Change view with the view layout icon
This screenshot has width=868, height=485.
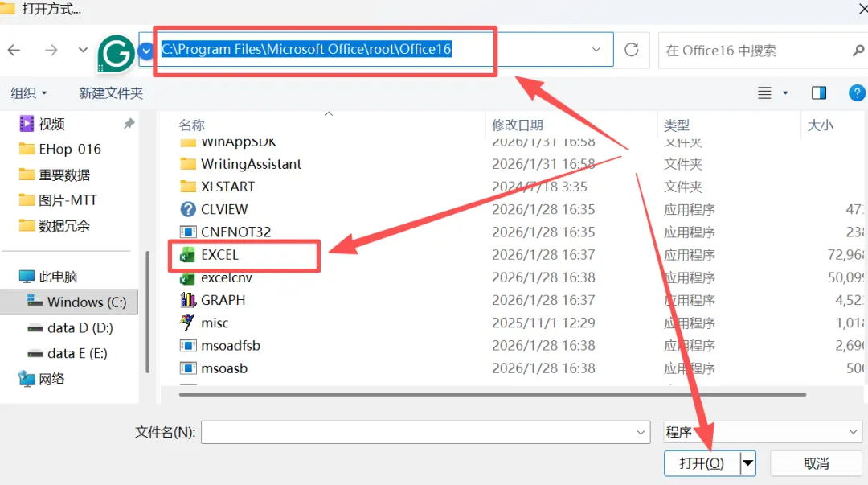pyautogui.click(x=764, y=92)
